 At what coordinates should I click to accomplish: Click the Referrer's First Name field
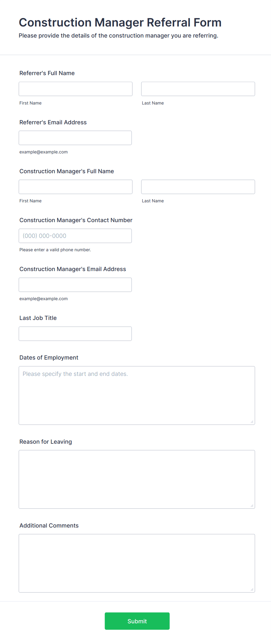75,89
